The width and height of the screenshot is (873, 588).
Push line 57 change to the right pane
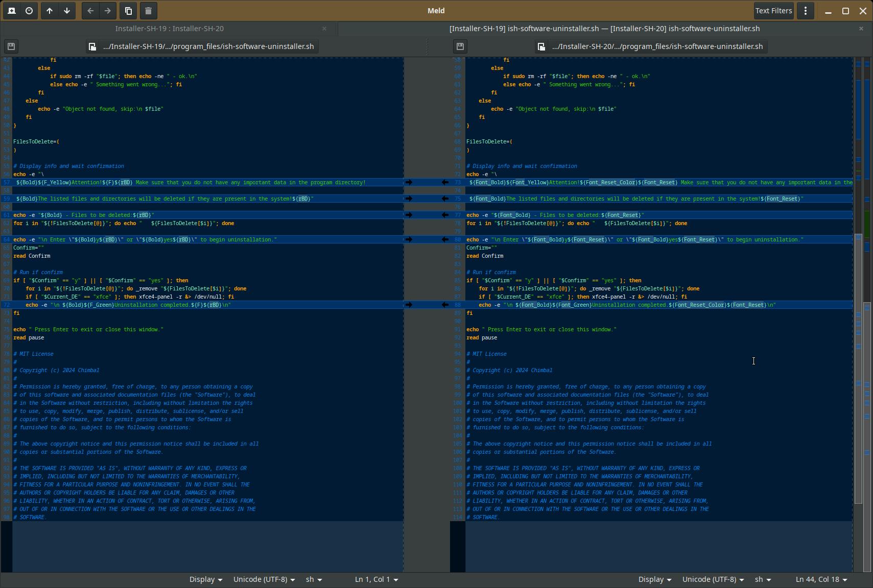click(409, 182)
